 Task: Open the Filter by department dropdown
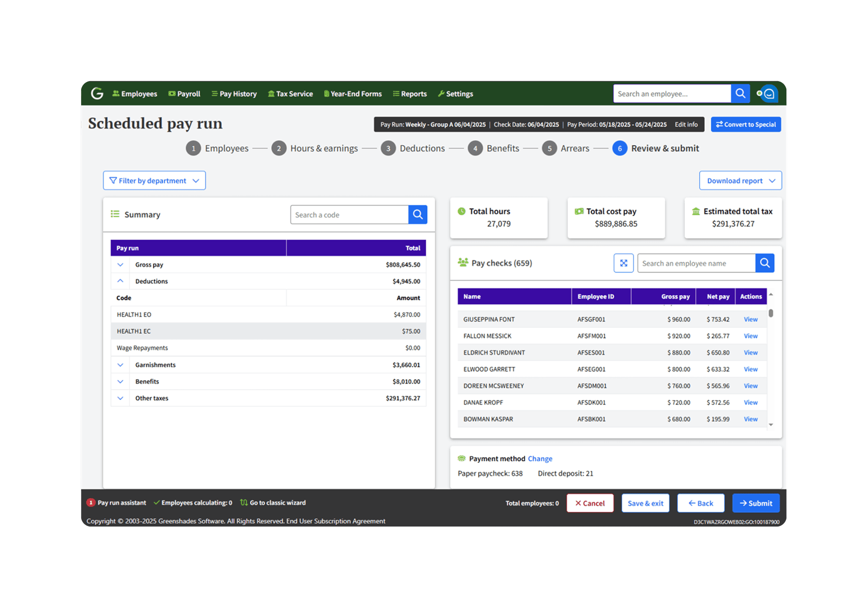(x=154, y=181)
